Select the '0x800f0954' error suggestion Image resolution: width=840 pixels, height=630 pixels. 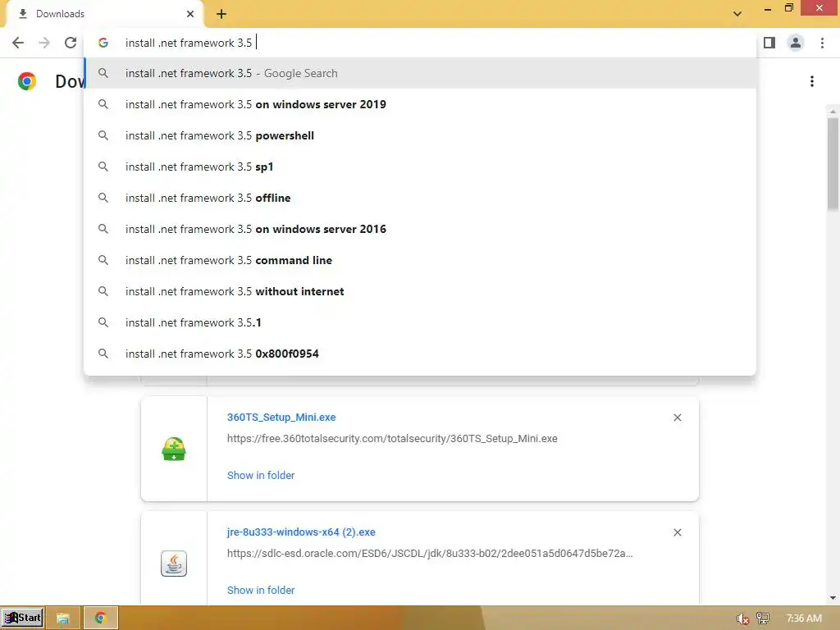(420, 354)
